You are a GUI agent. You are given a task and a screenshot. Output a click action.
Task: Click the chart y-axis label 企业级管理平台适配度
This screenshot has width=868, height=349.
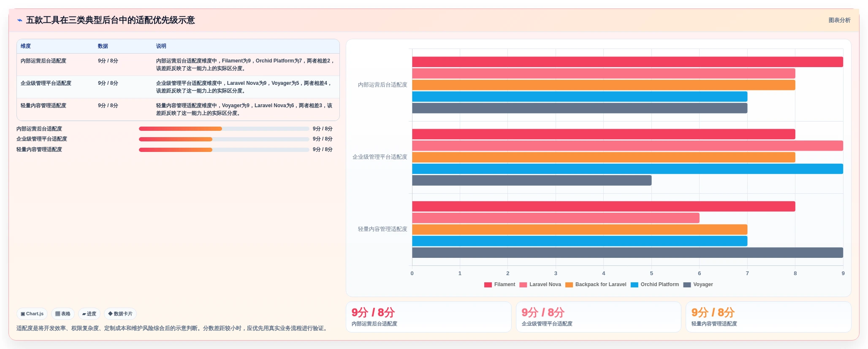click(x=380, y=157)
